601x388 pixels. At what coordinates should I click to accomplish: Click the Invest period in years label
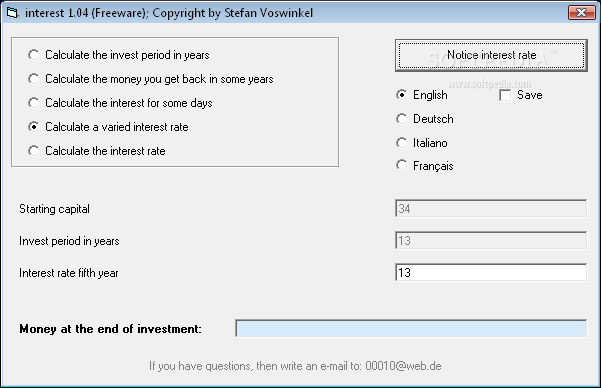point(69,241)
